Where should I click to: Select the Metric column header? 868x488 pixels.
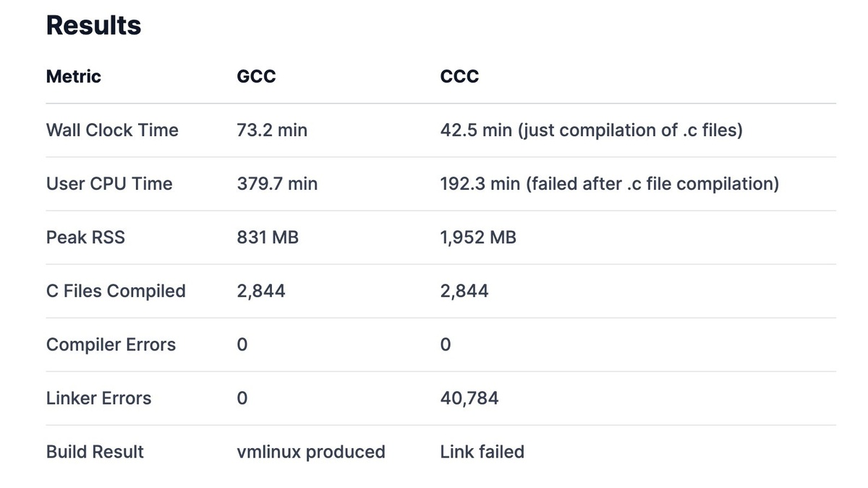coord(74,77)
